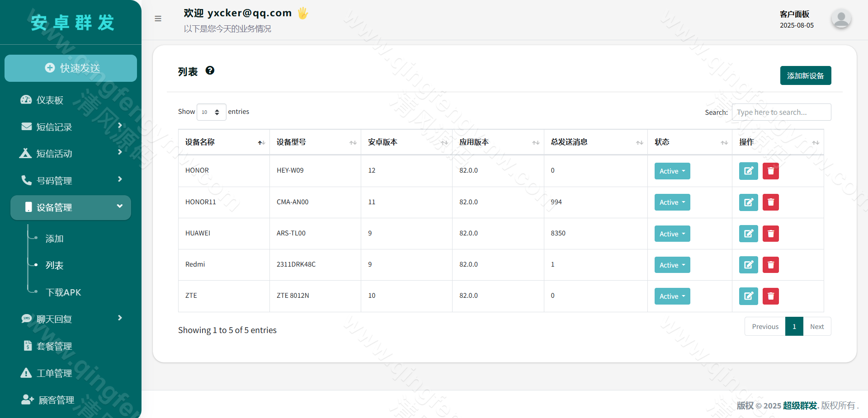Open the 套餐管理 menu item
The image size is (868, 418).
click(x=71, y=346)
